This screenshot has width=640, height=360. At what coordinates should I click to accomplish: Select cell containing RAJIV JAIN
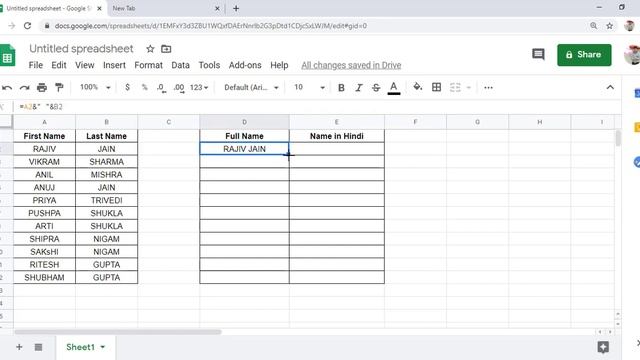(x=244, y=149)
